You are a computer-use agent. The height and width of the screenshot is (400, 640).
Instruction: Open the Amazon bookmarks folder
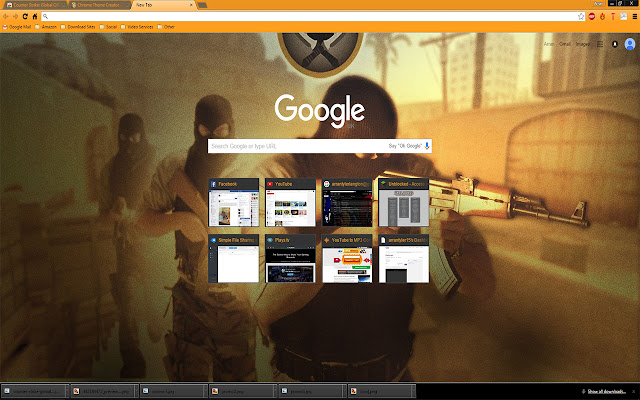tap(46, 27)
